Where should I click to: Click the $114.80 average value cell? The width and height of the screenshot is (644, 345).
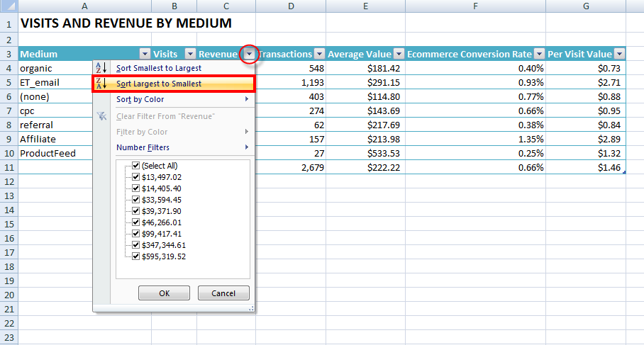click(x=365, y=96)
